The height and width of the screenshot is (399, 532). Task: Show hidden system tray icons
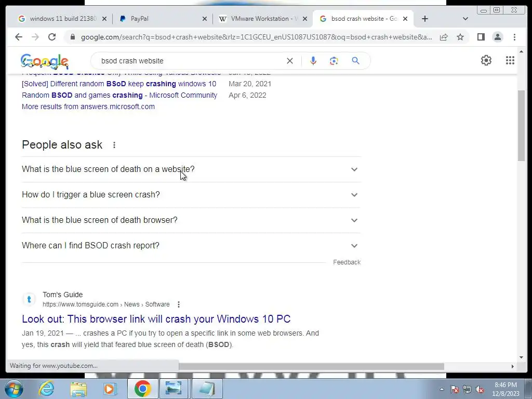442,389
